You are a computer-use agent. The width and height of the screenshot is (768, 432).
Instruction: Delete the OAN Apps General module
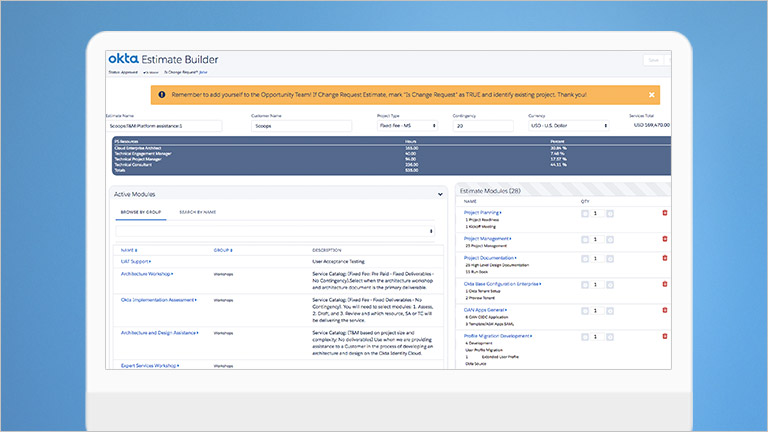point(665,311)
